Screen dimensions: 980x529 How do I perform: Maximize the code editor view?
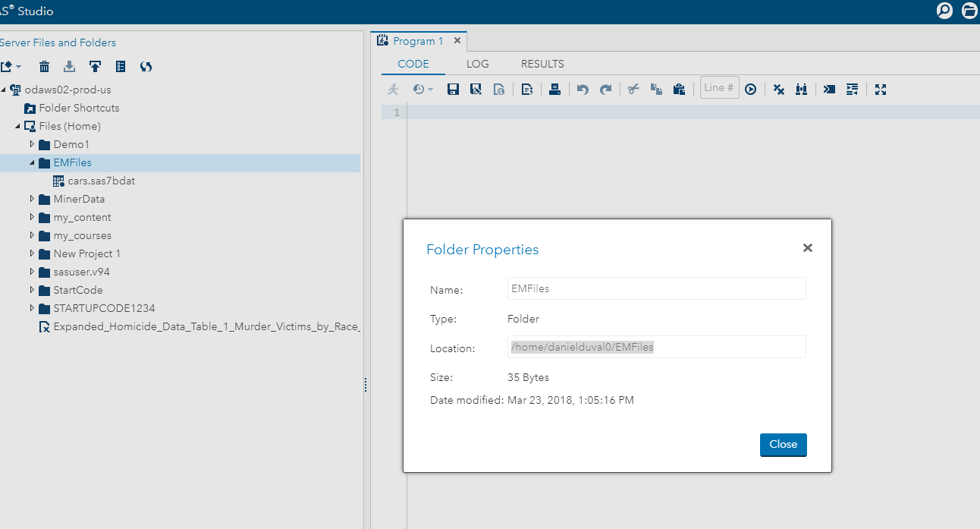coord(881,89)
